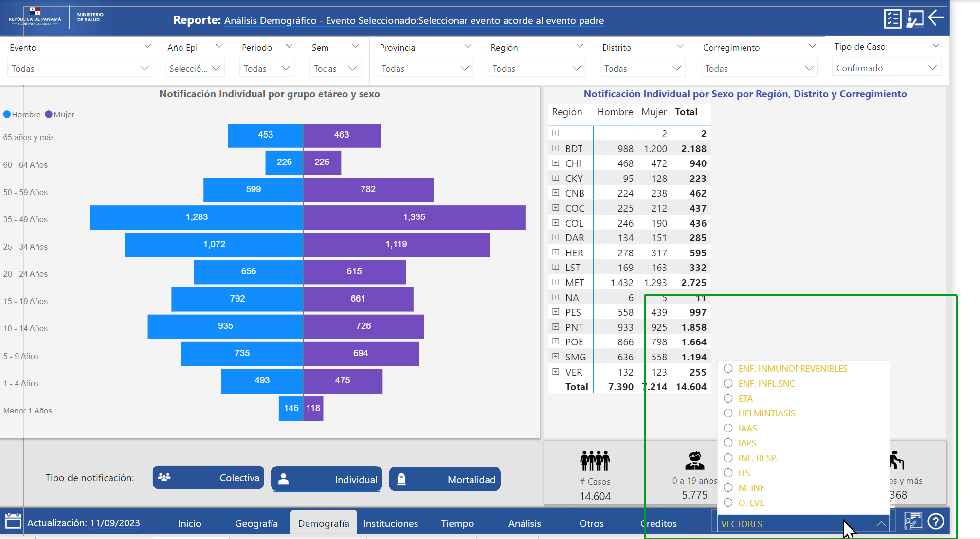The width and height of the screenshot is (980, 539).
Task: Click the calendar icon beside Actualización
Action: coord(13,521)
